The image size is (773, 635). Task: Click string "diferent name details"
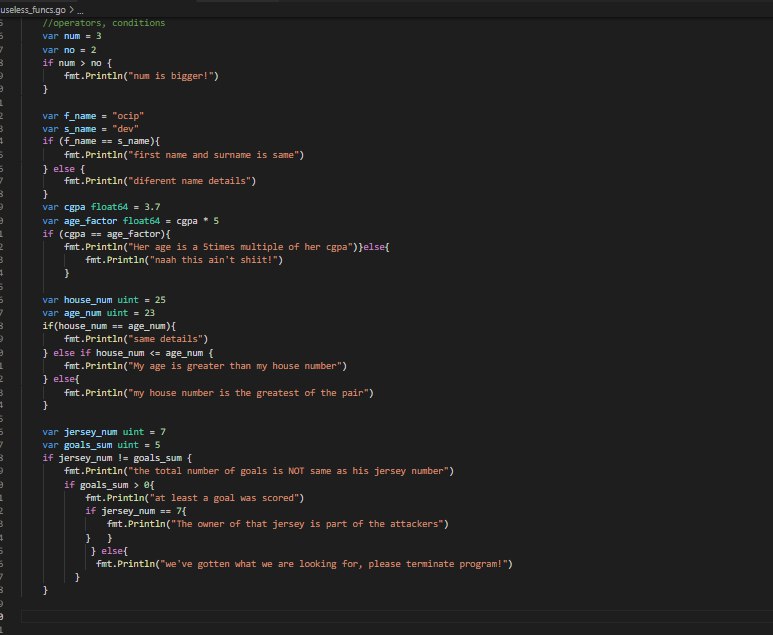tap(189, 181)
